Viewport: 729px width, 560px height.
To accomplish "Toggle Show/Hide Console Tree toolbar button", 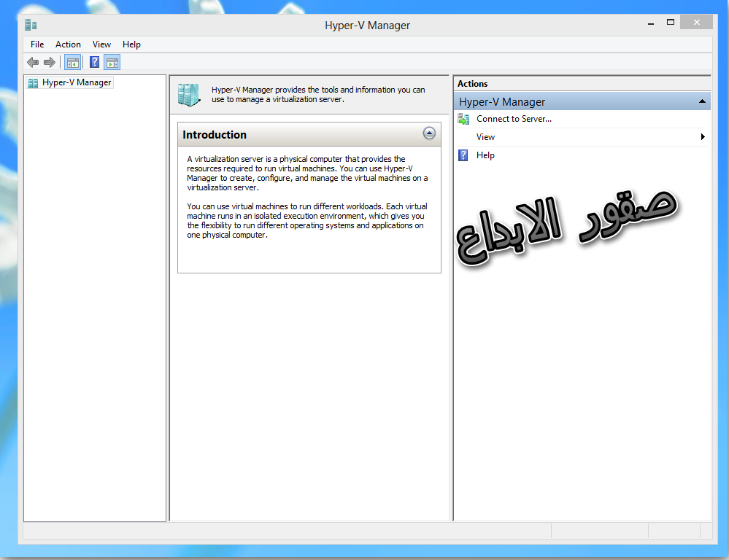I will click(72, 63).
